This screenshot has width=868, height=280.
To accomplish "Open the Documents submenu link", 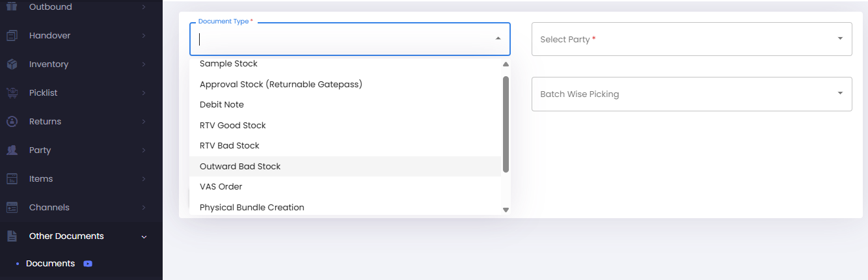I will coord(50,264).
